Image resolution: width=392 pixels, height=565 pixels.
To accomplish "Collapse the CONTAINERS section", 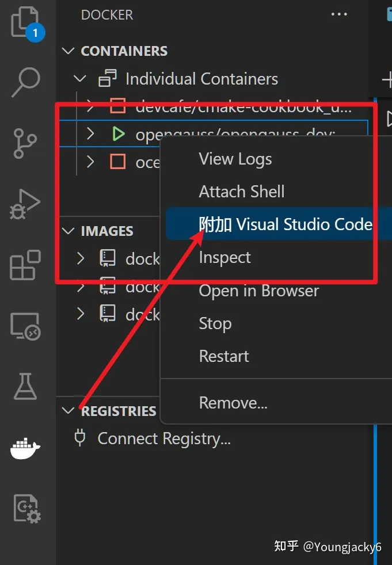I will pos(68,51).
